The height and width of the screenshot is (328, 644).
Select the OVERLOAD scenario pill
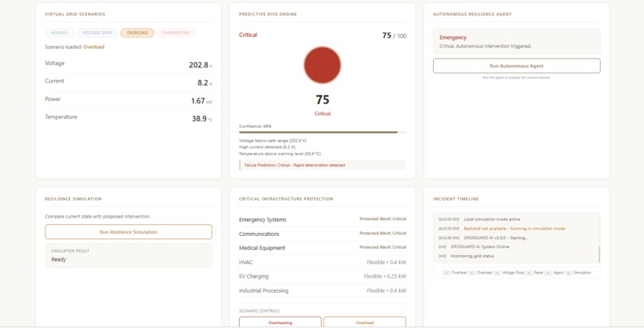(x=137, y=33)
